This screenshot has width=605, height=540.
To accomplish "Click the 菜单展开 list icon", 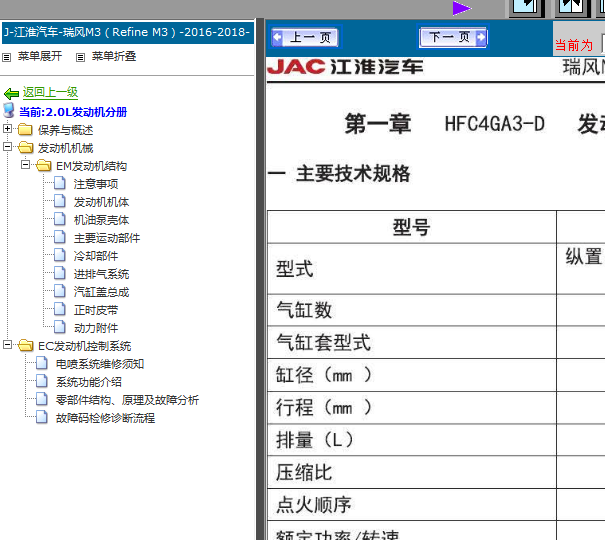I will (6, 57).
